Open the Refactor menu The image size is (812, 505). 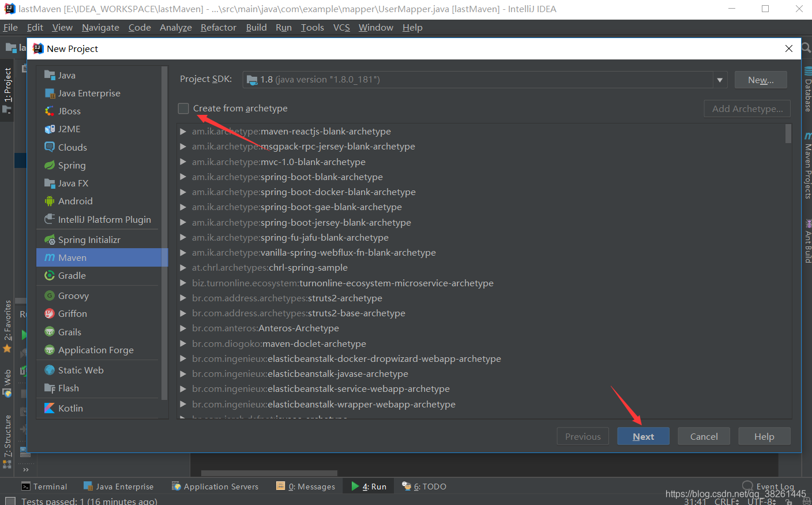tap(219, 27)
